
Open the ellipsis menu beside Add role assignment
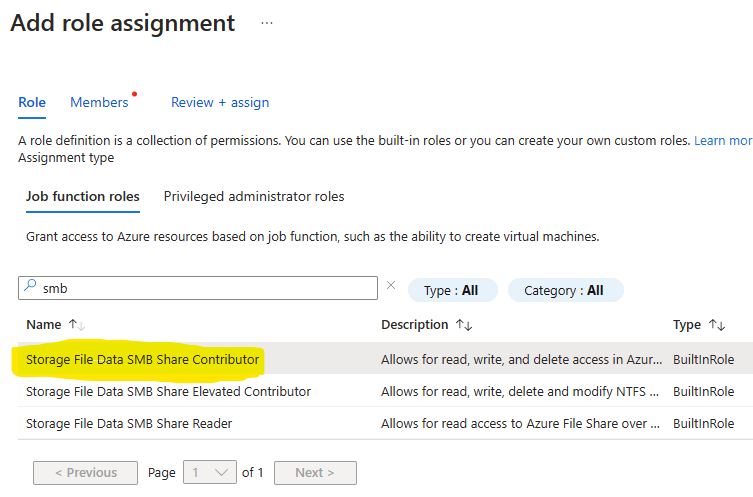coord(267,23)
